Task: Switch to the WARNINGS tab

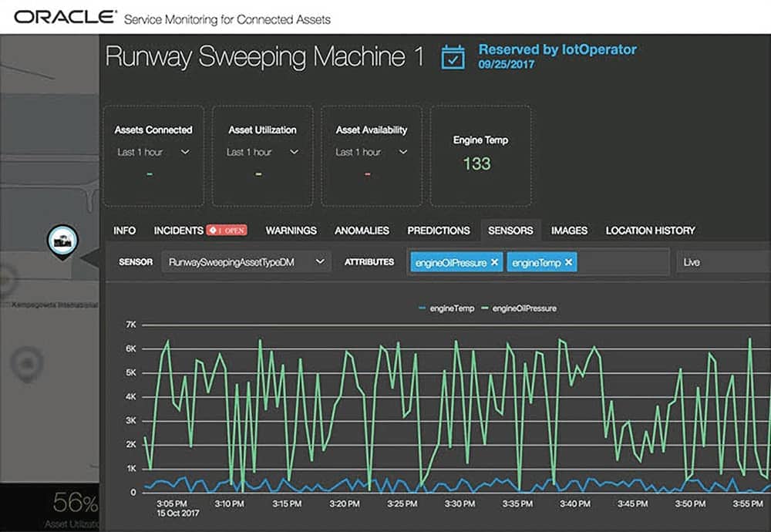Action: point(291,231)
